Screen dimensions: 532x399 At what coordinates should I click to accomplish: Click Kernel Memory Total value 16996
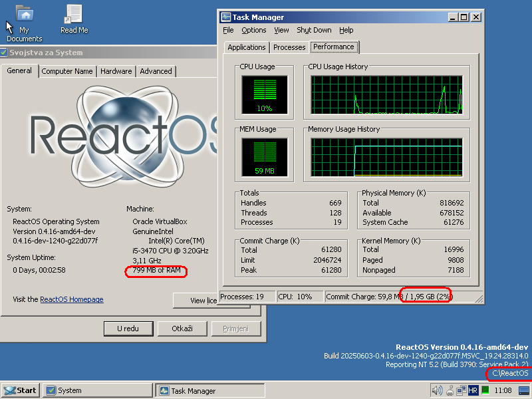click(454, 250)
